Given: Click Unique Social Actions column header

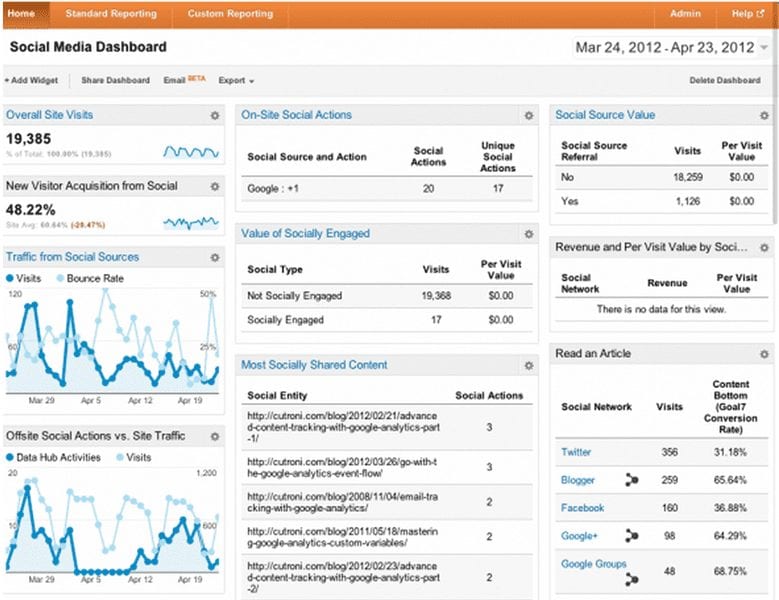Looking at the screenshot, I should 498,157.
